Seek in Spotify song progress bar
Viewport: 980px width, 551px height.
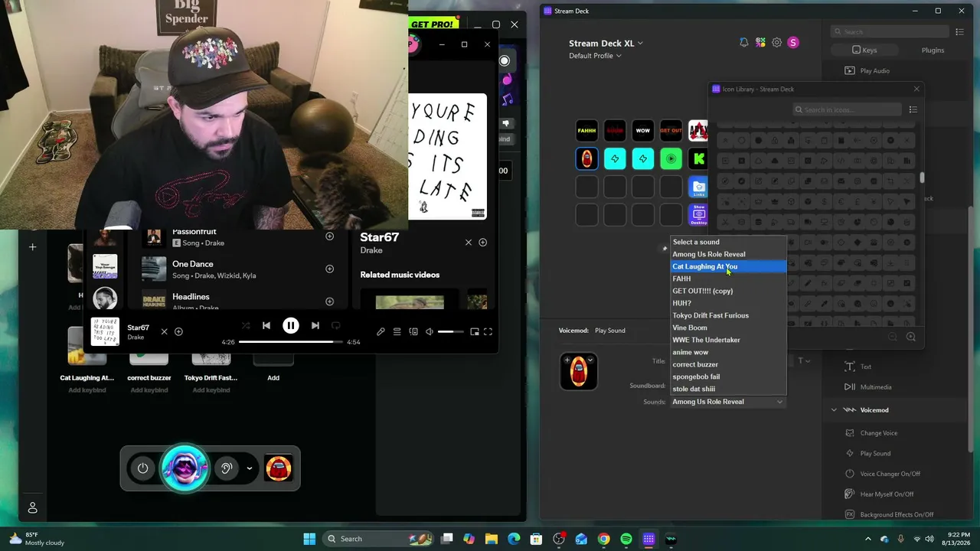tap(291, 342)
